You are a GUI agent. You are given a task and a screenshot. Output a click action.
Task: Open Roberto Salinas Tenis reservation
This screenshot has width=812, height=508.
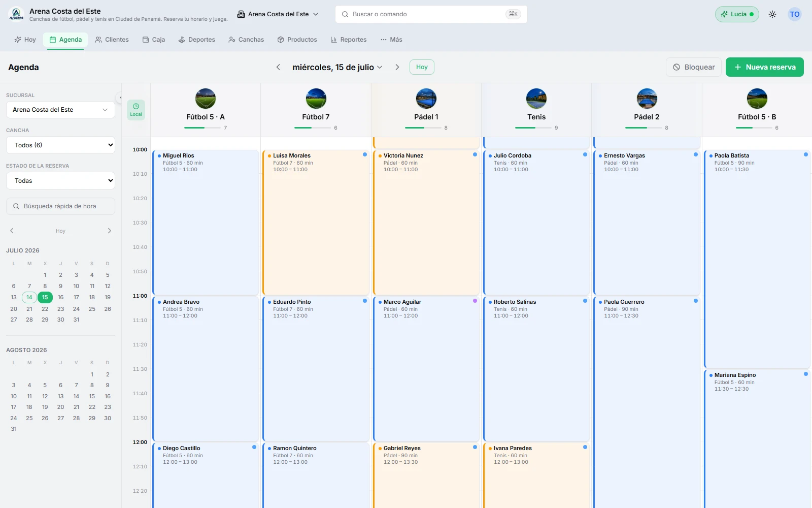(536, 369)
